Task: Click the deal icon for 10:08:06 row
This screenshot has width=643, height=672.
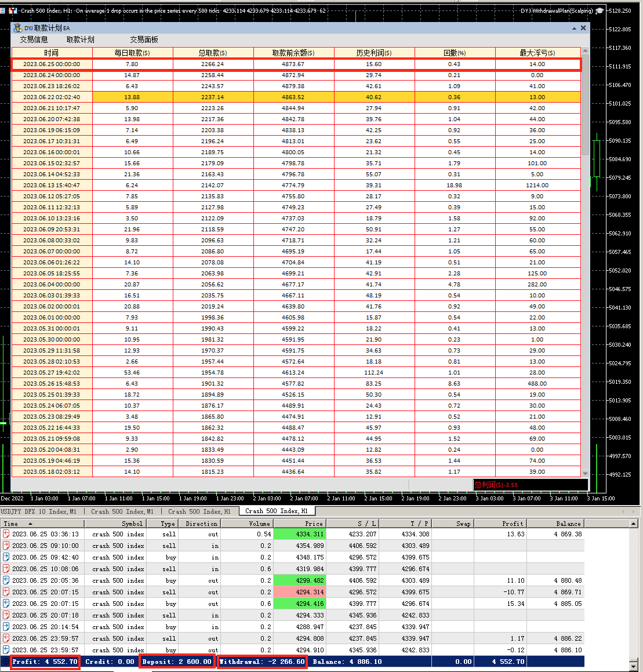Action: tap(6, 569)
